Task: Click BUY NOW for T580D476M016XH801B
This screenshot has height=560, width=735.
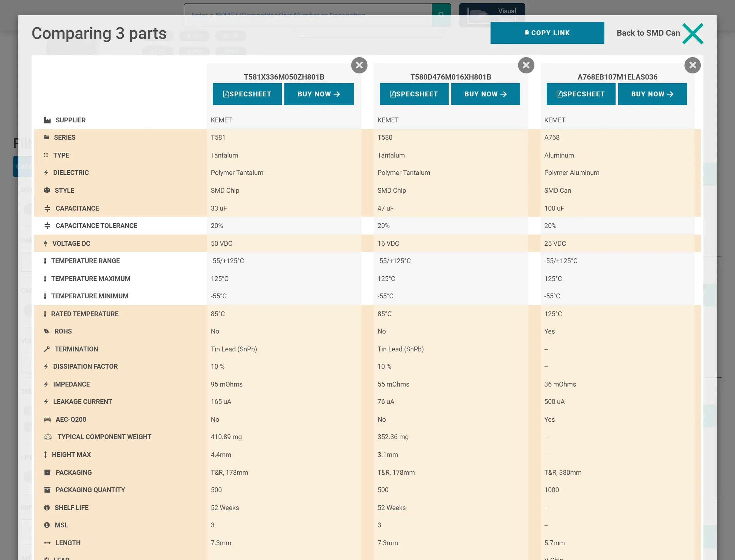Action: click(485, 94)
